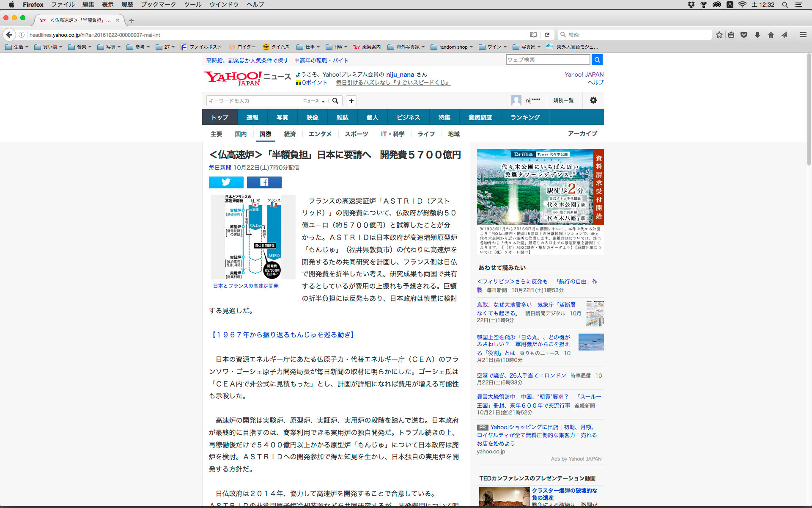Bookmark page with star icon

pos(719,35)
